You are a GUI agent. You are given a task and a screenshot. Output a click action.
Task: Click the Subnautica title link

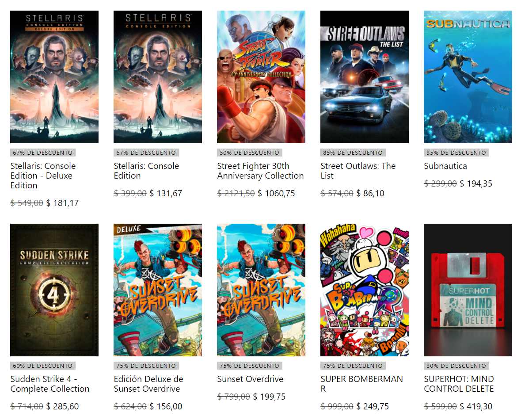click(445, 166)
